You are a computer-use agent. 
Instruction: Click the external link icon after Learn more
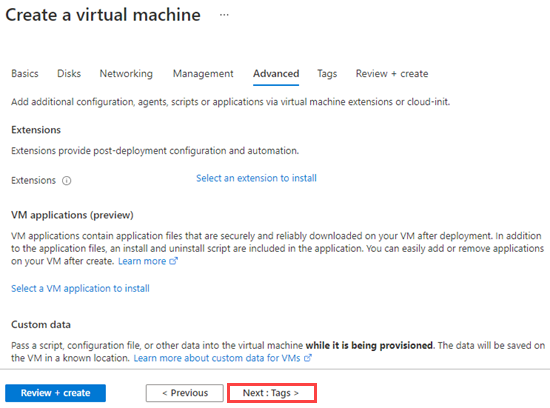pos(174,261)
